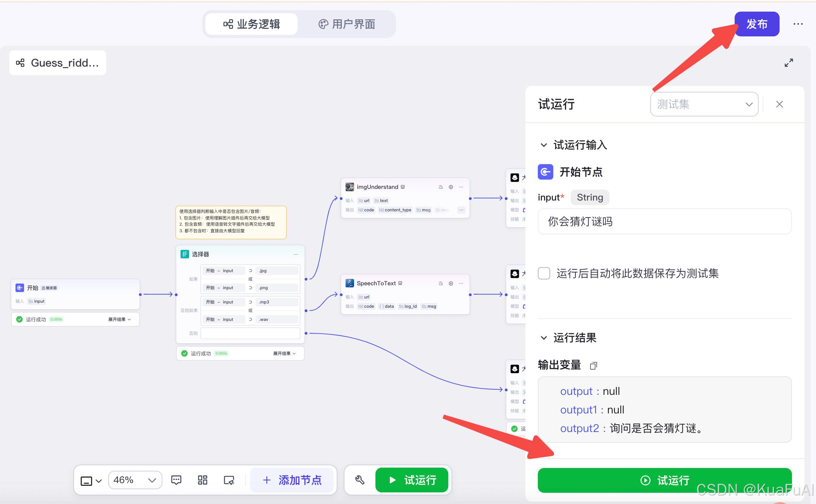Copy output variables with copy icon
816x504 pixels.
tap(593, 365)
